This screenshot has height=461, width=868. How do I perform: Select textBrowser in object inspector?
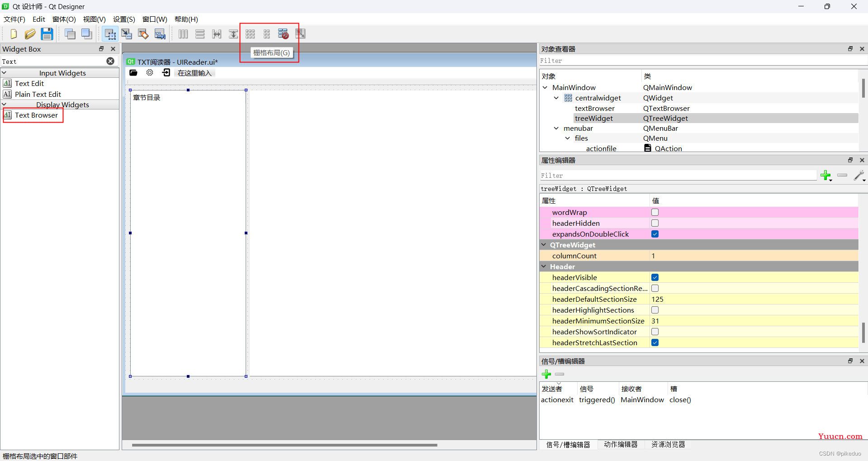point(594,108)
